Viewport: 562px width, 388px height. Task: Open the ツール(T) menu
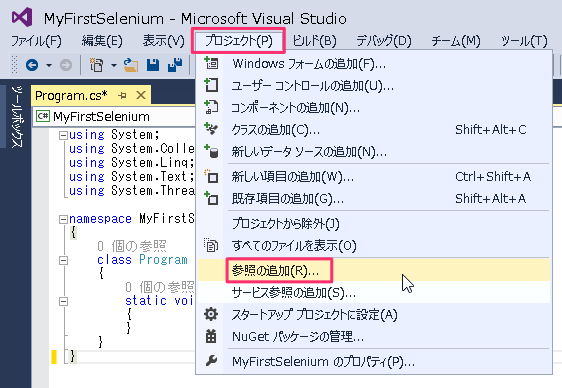(524, 41)
